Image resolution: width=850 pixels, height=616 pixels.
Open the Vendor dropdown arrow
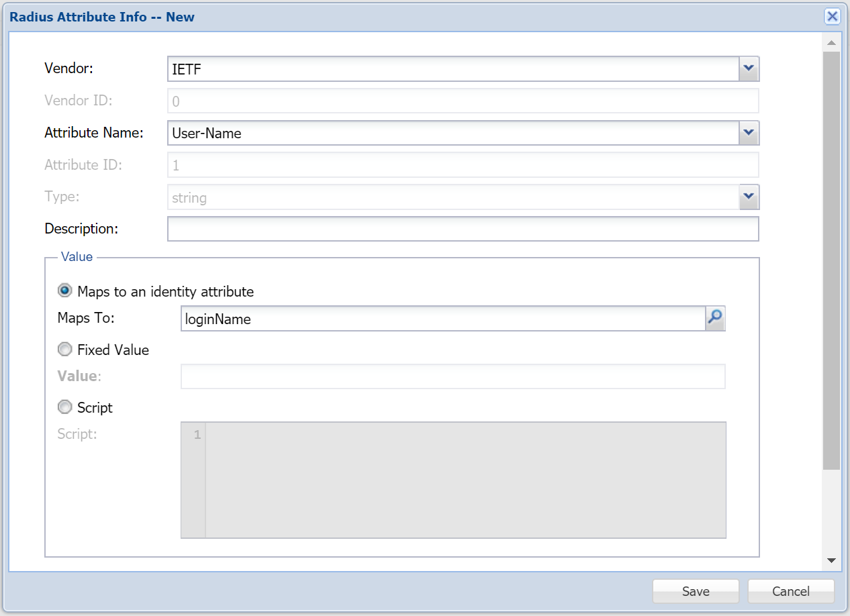click(x=749, y=68)
